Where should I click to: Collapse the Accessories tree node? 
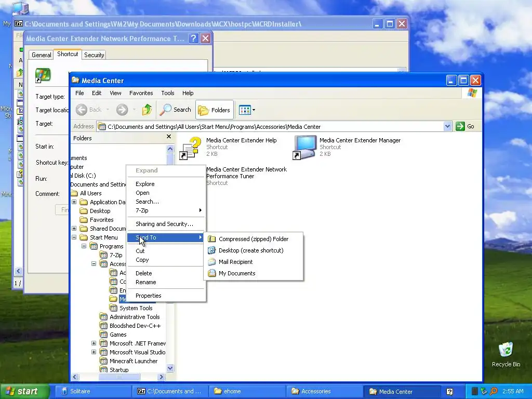pyautogui.click(x=94, y=263)
